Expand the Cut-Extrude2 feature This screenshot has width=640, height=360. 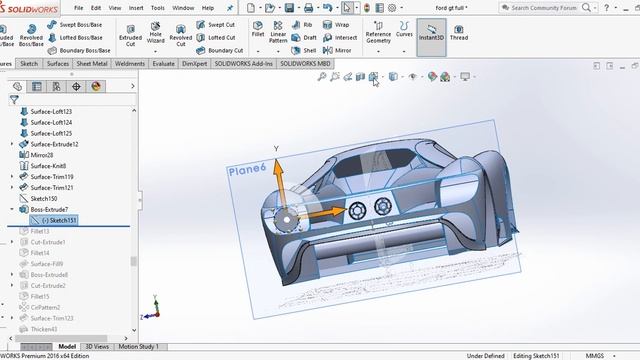pos(12,286)
